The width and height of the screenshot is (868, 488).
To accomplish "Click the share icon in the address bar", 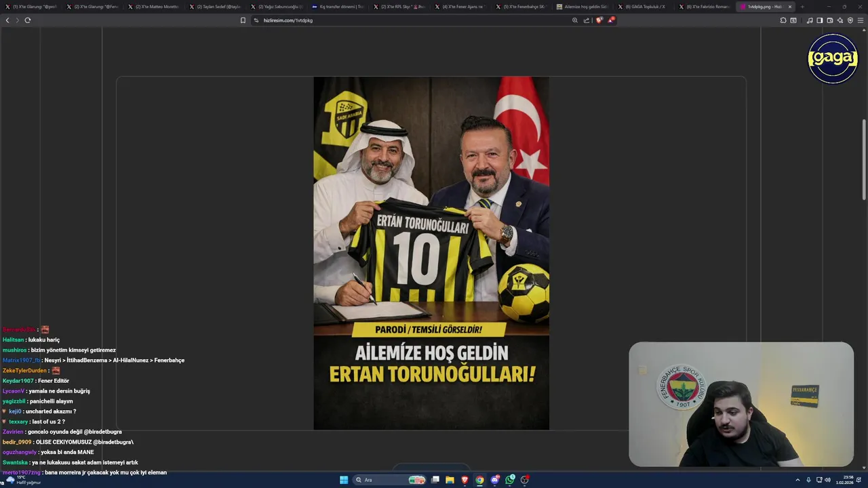I will 587,20.
